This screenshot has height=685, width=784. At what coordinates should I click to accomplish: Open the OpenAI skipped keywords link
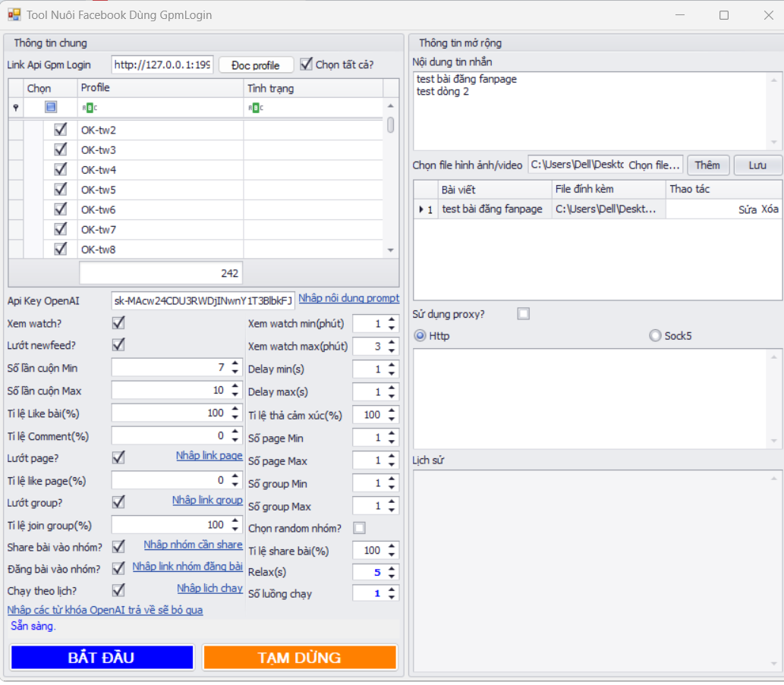pyautogui.click(x=105, y=610)
